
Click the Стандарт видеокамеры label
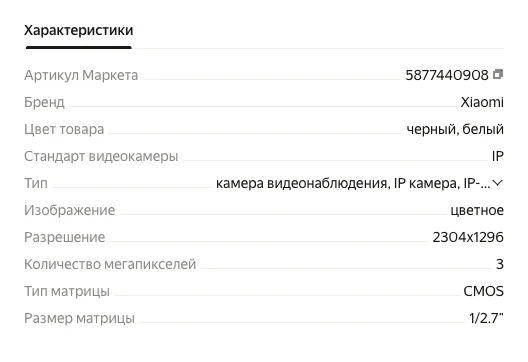click(101, 156)
